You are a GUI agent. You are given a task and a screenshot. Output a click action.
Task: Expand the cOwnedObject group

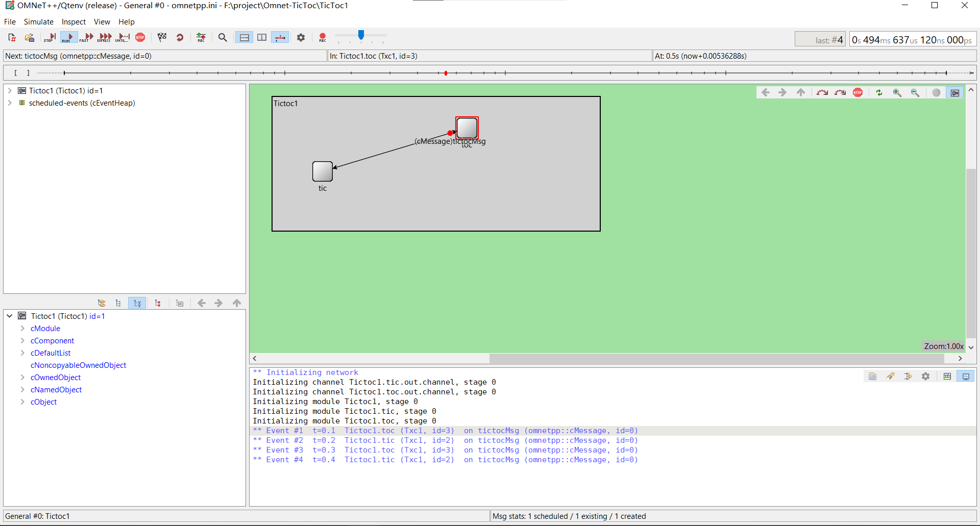click(22, 378)
